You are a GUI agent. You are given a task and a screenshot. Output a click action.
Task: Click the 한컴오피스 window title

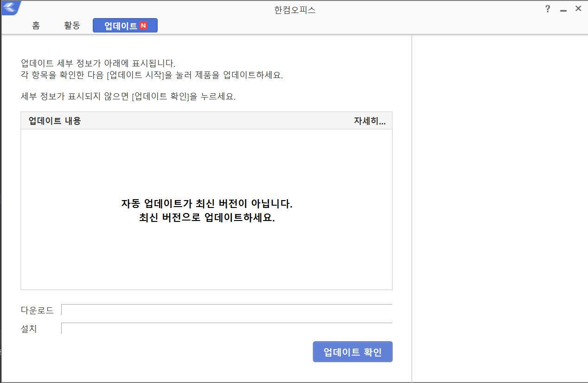coord(295,10)
